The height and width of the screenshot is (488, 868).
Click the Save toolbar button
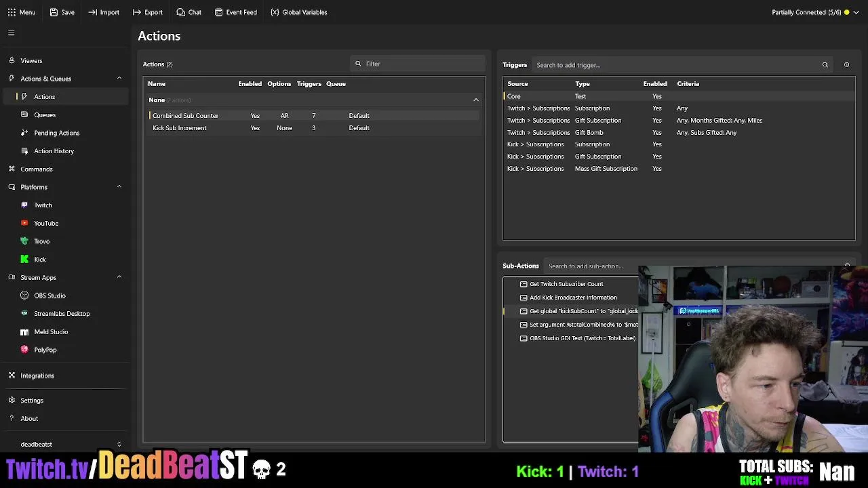(x=62, y=12)
